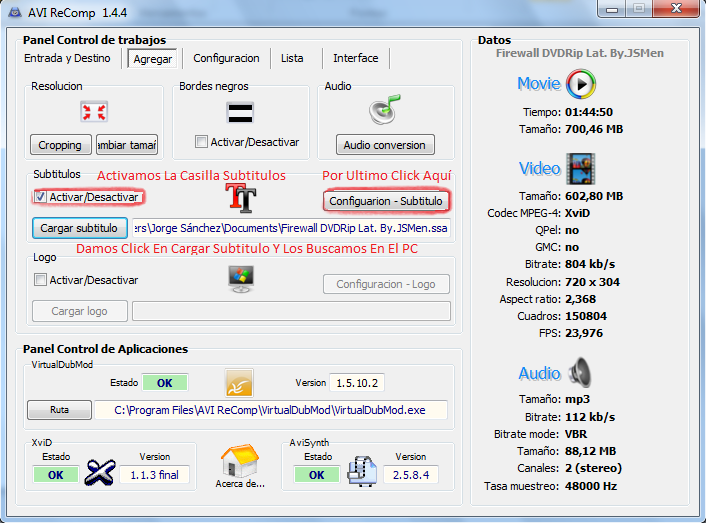Click the Movie heading text

539,84
